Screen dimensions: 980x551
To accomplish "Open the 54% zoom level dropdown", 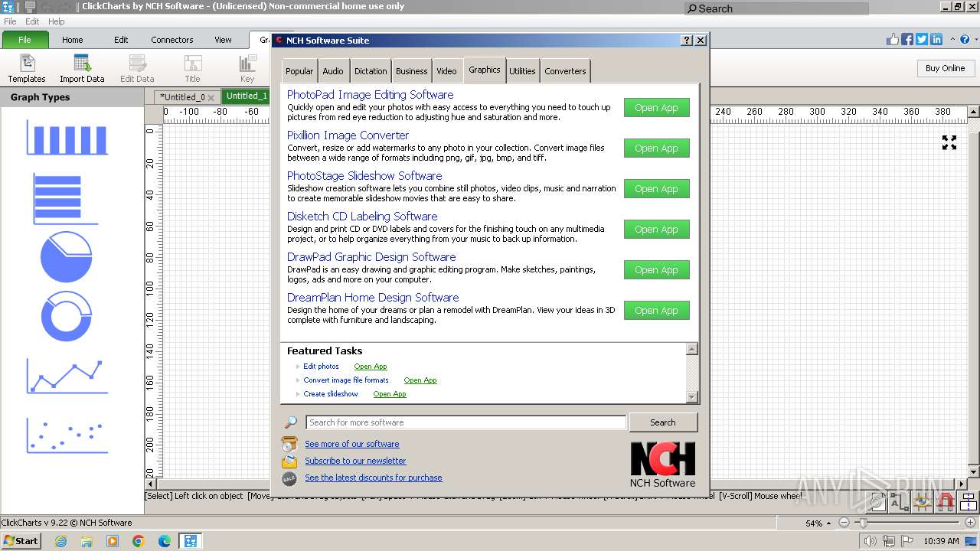I will click(x=818, y=523).
